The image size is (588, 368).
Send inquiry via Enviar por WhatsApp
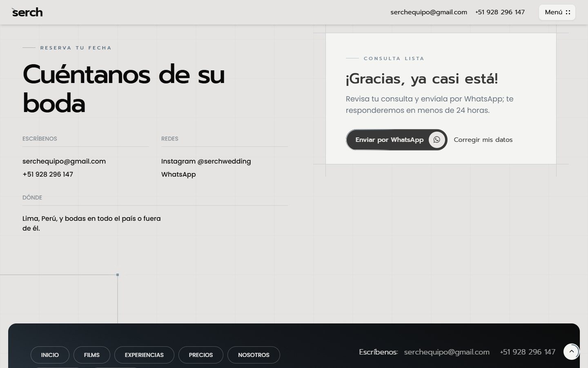396,140
